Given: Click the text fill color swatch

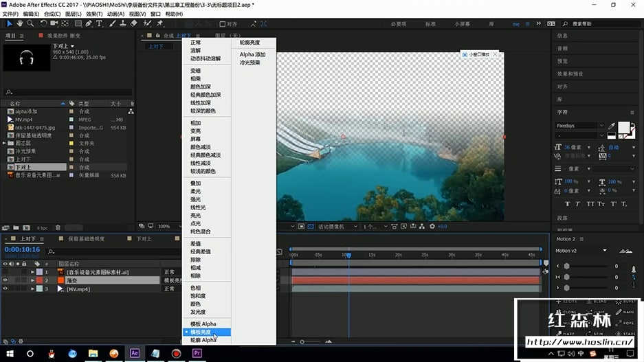Looking at the screenshot, I should (x=624, y=127).
